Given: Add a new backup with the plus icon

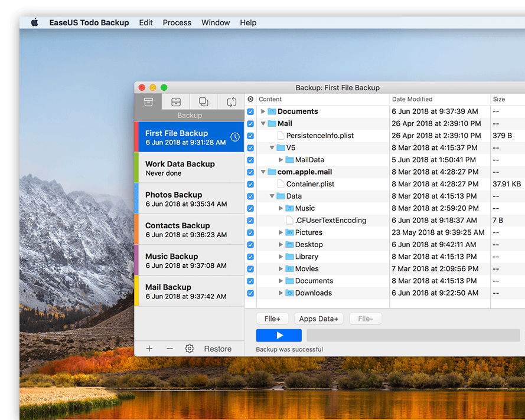Looking at the screenshot, I should click(x=149, y=349).
